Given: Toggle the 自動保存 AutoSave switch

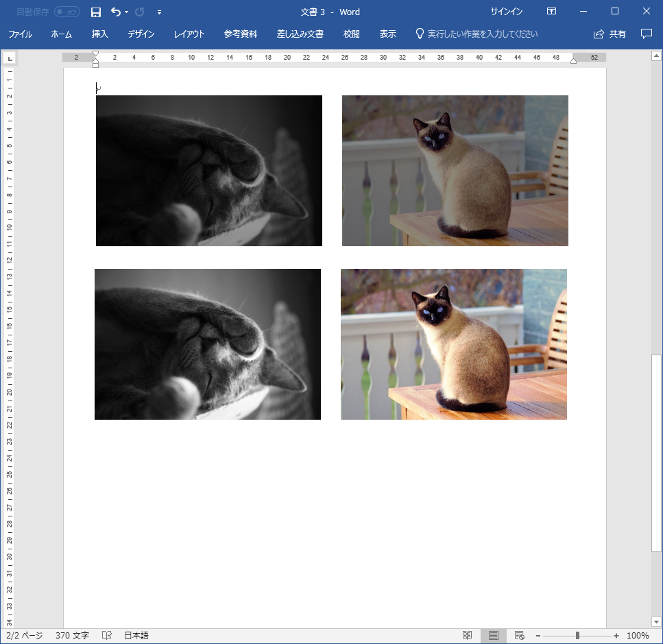Looking at the screenshot, I should click(67, 12).
